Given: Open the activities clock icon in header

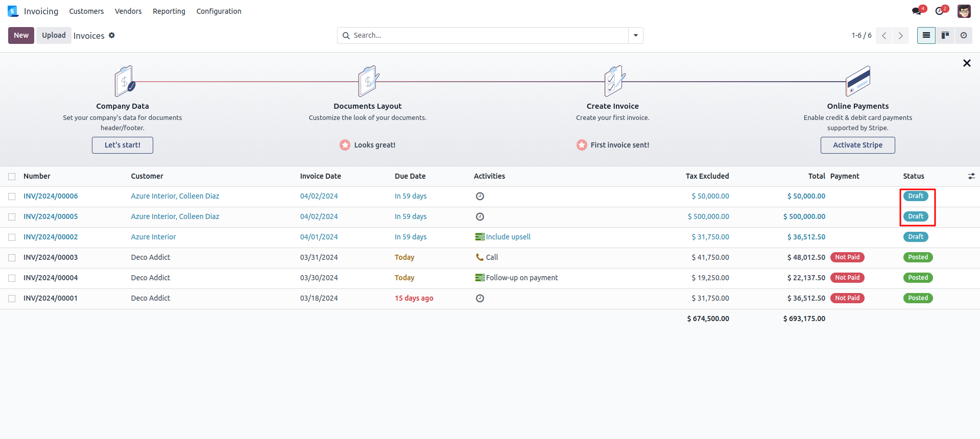Looking at the screenshot, I should [940, 11].
